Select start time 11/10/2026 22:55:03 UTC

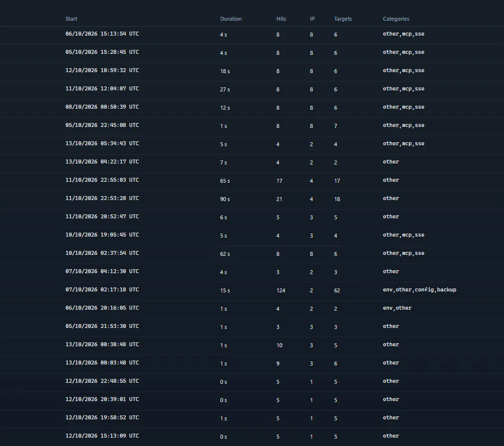[102, 180]
